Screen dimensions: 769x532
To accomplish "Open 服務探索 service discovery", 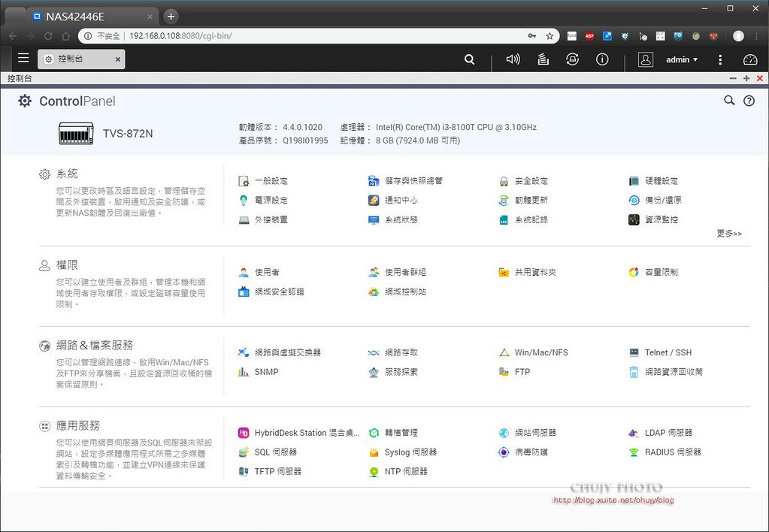I will tap(393, 372).
